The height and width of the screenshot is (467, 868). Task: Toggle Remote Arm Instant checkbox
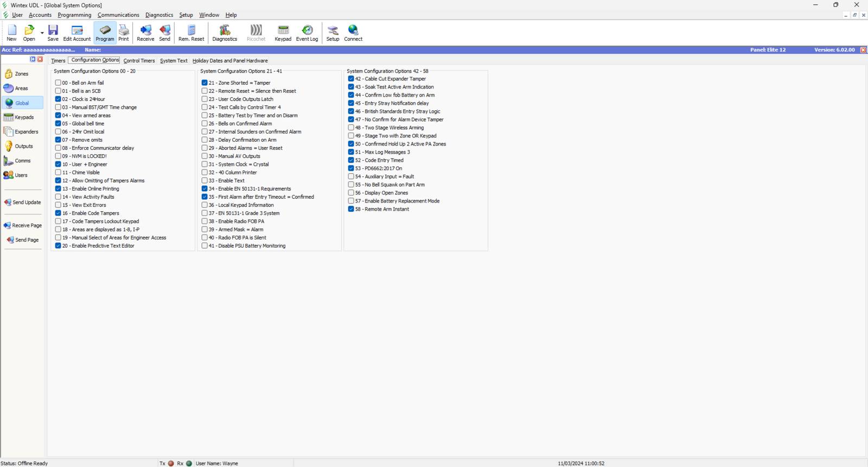(x=351, y=209)
